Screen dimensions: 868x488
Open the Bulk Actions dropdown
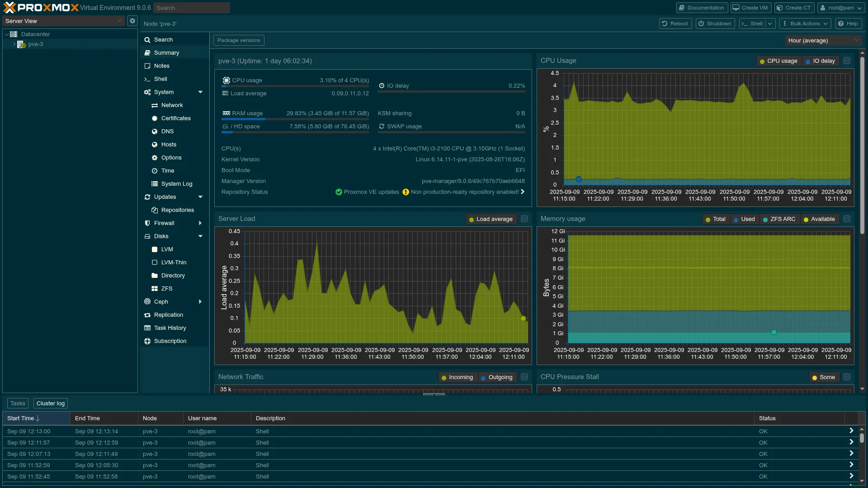point(806,23)
